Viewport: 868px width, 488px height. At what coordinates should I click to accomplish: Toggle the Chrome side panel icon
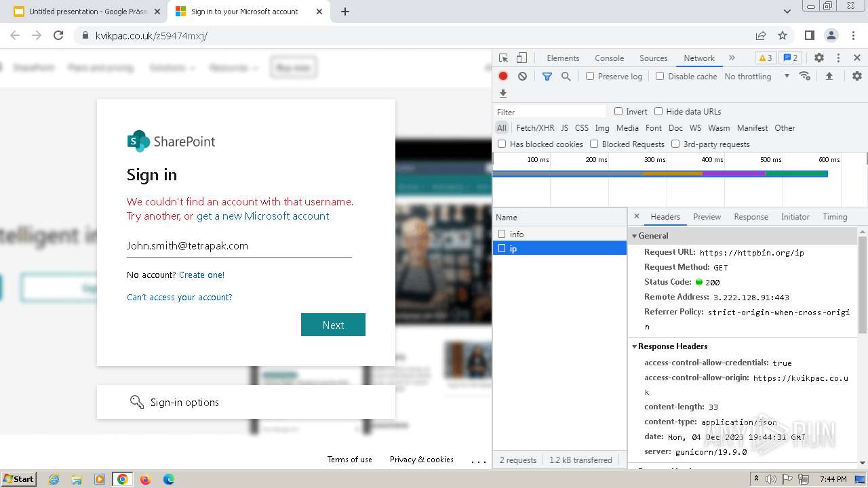(x=809, y=35)
